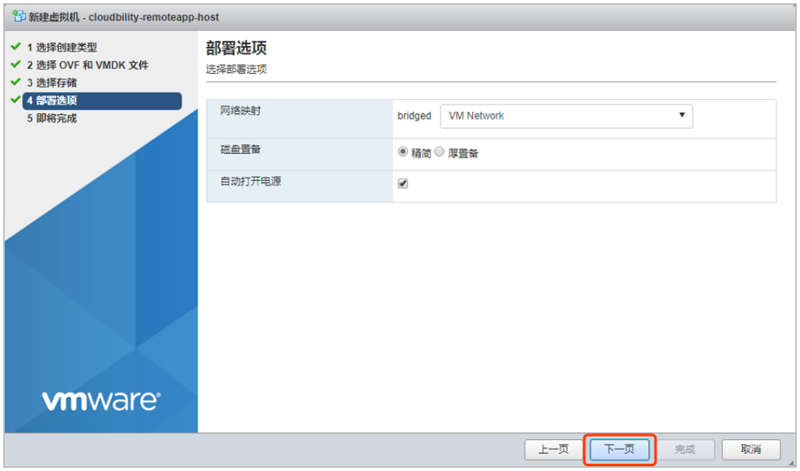
Task: Click 下一页 to continue
Action: coord(620,449)
